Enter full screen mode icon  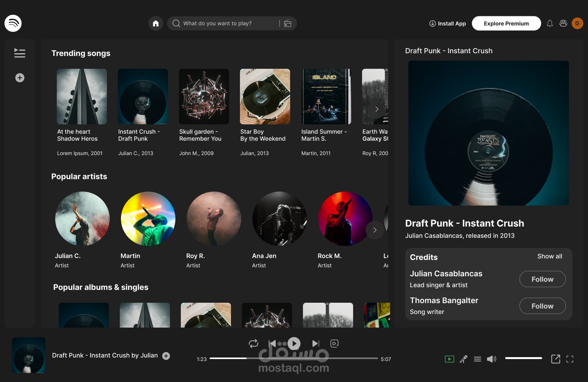coord(570,359)
